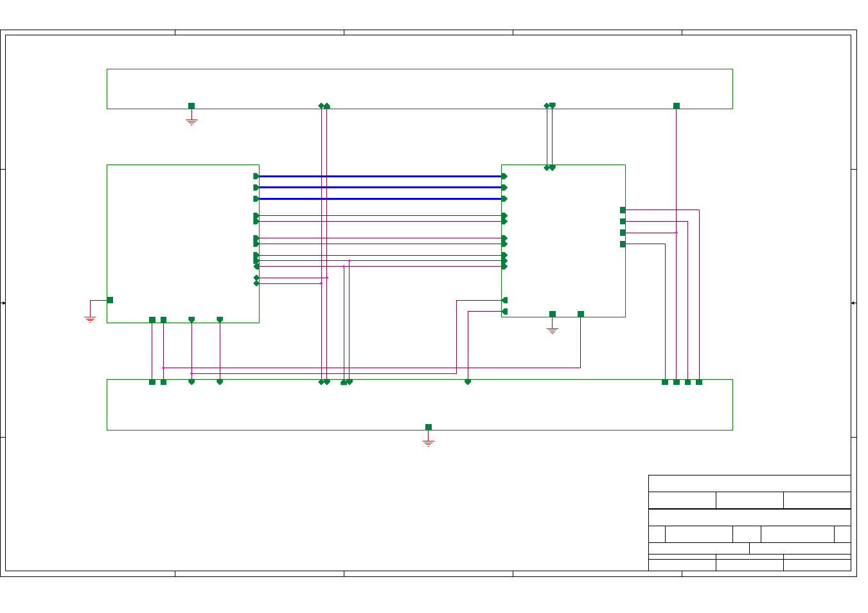
Task: Select right block's top bus input pin
Action: [x=504, y=176]
